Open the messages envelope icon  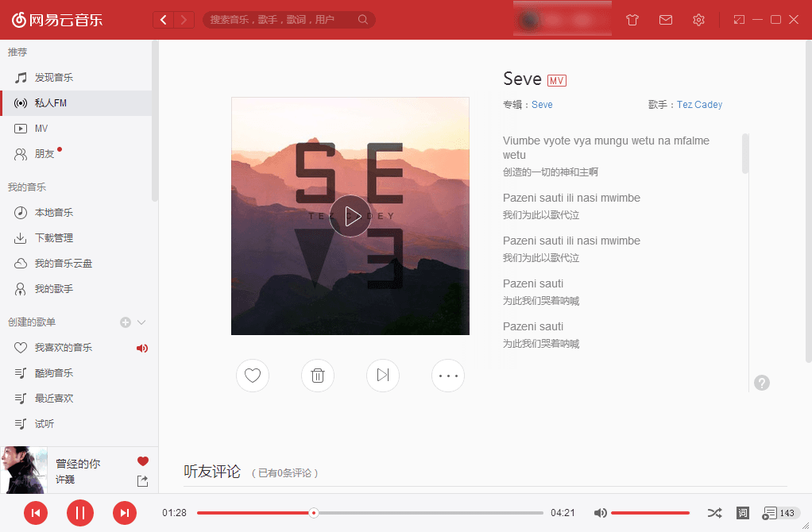[x=666, y=20]
